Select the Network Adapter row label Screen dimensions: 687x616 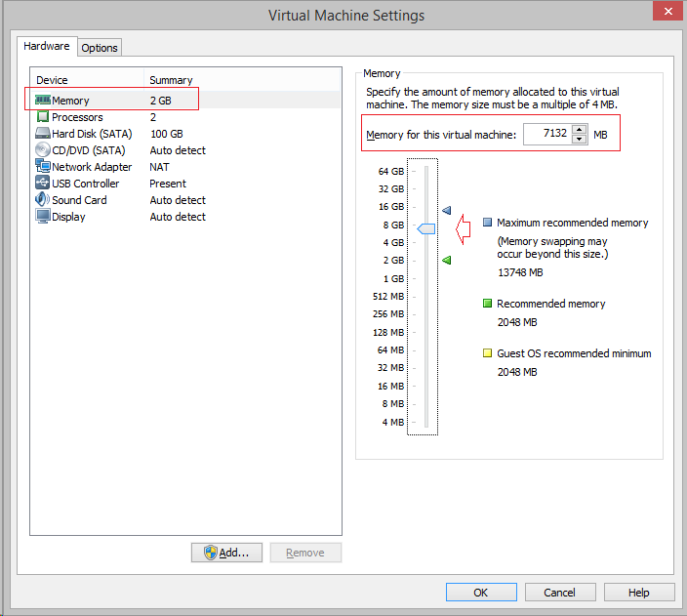tap(92, 167)
